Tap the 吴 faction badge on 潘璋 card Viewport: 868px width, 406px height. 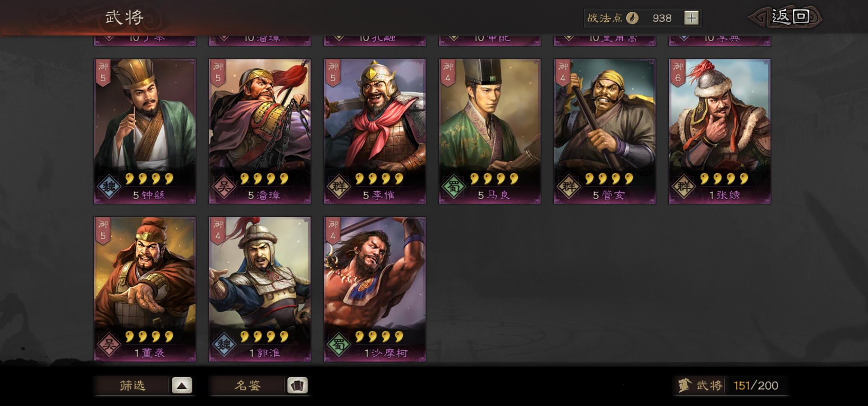(x=224, y=186)
